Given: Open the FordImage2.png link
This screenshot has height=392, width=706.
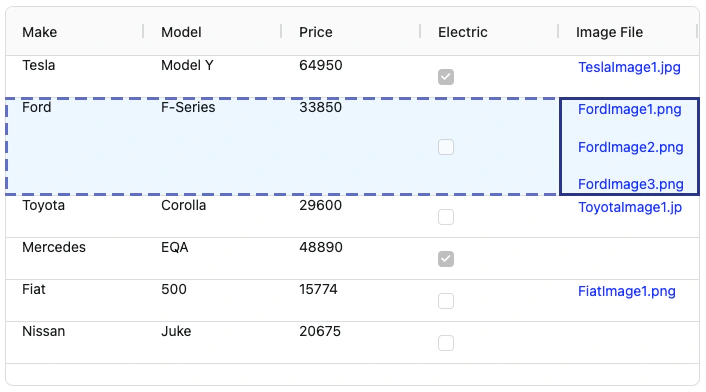Looking at the screenshot, I should pyautogui.click(x=630, y=147).
